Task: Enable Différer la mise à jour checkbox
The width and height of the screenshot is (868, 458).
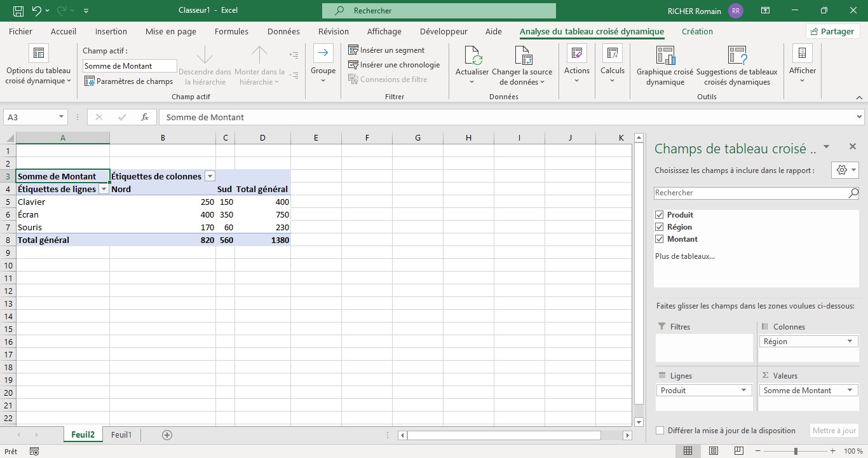Action: pos(660,431)
